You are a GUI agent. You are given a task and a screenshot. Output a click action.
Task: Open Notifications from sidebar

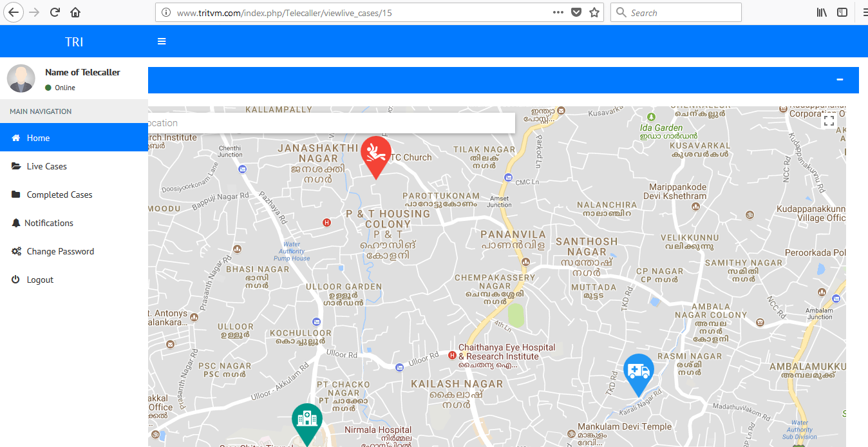[49, 223]
